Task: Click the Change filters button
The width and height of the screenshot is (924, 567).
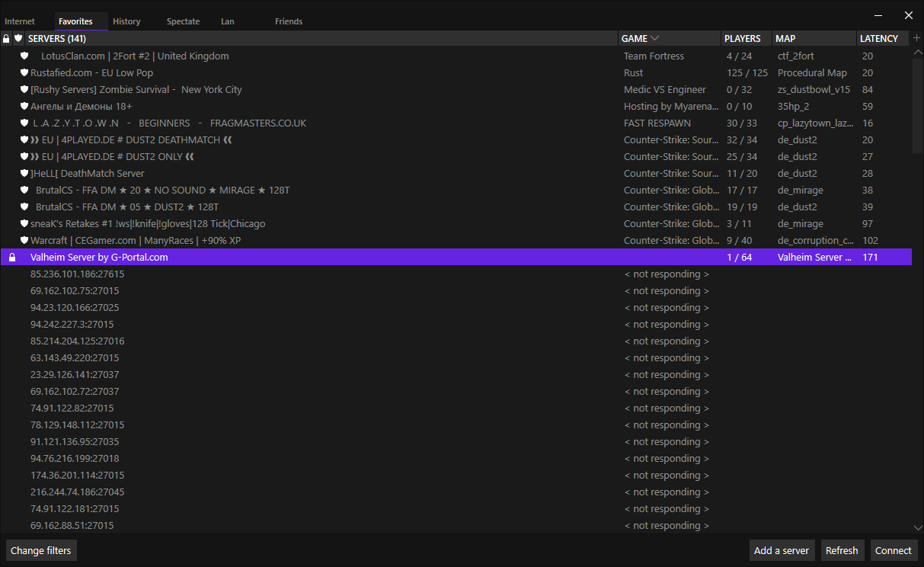Action: (x=41, y=550)
